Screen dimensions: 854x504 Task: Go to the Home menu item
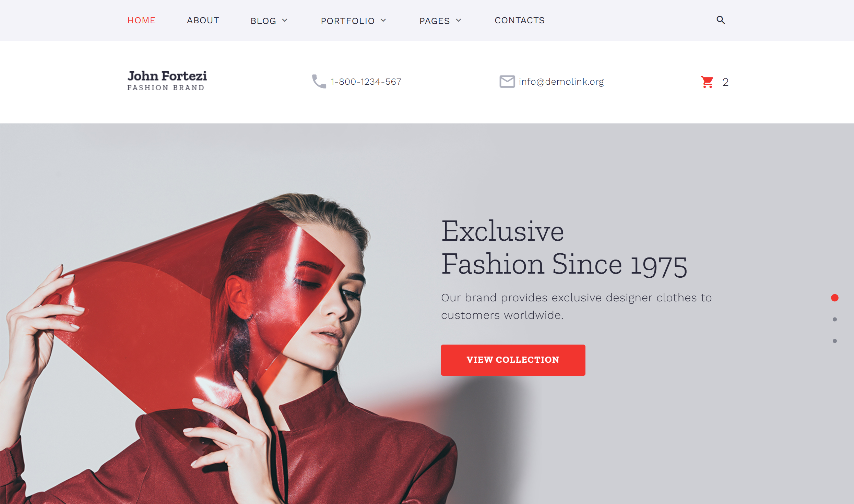(x=142, y=20)
